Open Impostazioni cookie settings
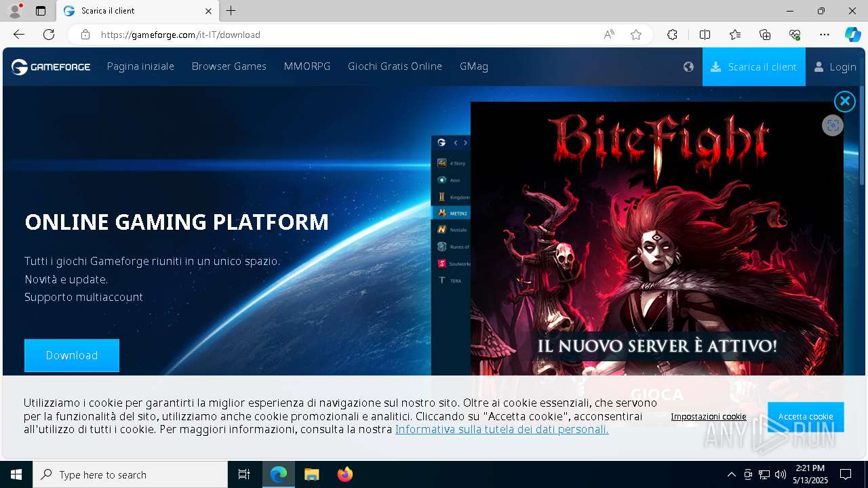This screenshot has height=488, width=868. 709,417
